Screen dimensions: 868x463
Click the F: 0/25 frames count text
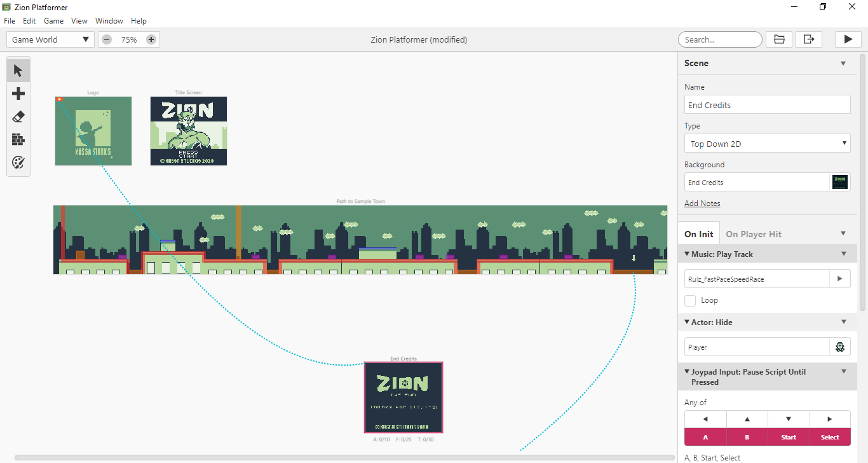[403, 439]
